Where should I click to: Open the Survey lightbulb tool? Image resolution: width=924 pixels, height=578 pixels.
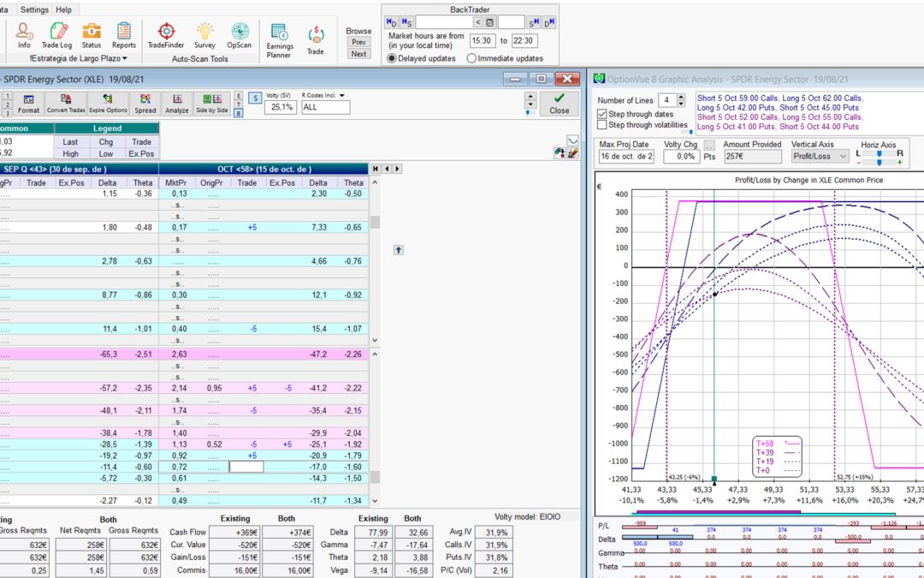pos(204,35)
